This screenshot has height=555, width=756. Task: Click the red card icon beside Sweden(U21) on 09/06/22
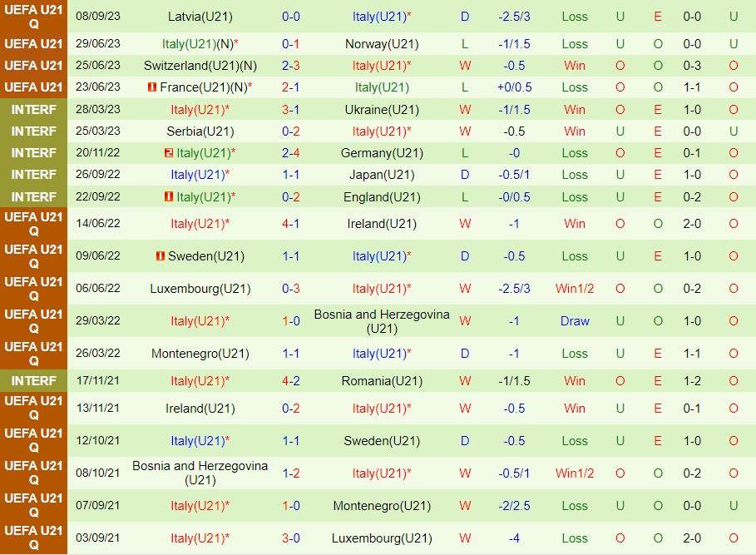coord(160,256)
